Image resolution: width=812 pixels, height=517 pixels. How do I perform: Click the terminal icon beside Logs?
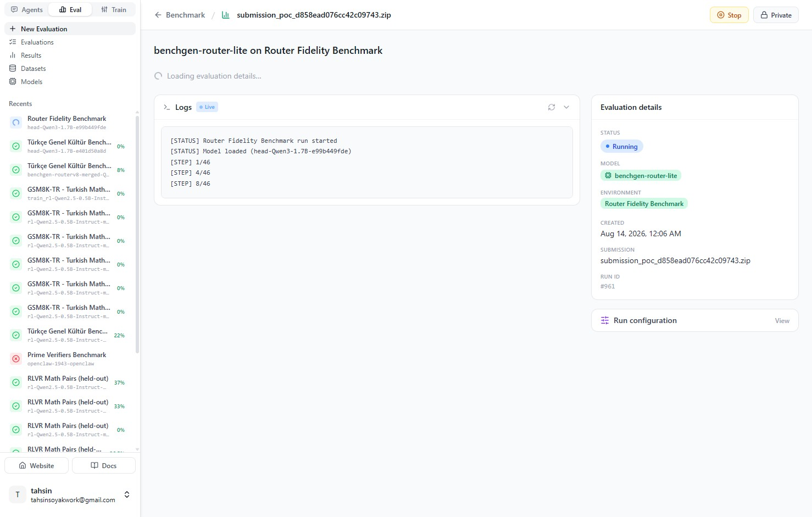[x=166, y=107]
